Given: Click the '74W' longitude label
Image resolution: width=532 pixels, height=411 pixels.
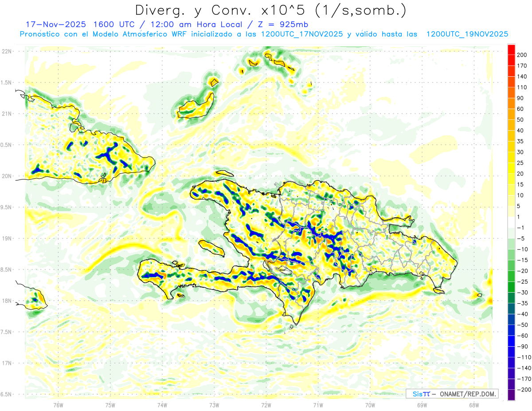Looking at the screenshot, I should tap(162, 404).
